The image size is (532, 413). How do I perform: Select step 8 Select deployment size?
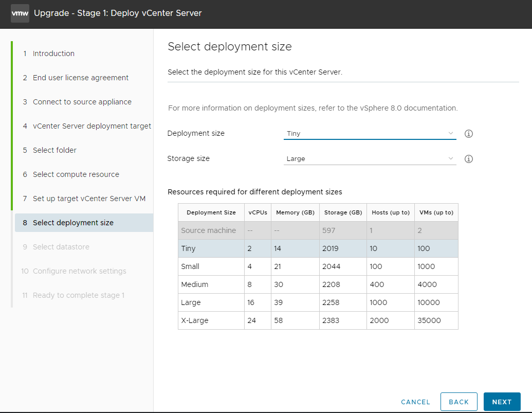coord(84,223)
